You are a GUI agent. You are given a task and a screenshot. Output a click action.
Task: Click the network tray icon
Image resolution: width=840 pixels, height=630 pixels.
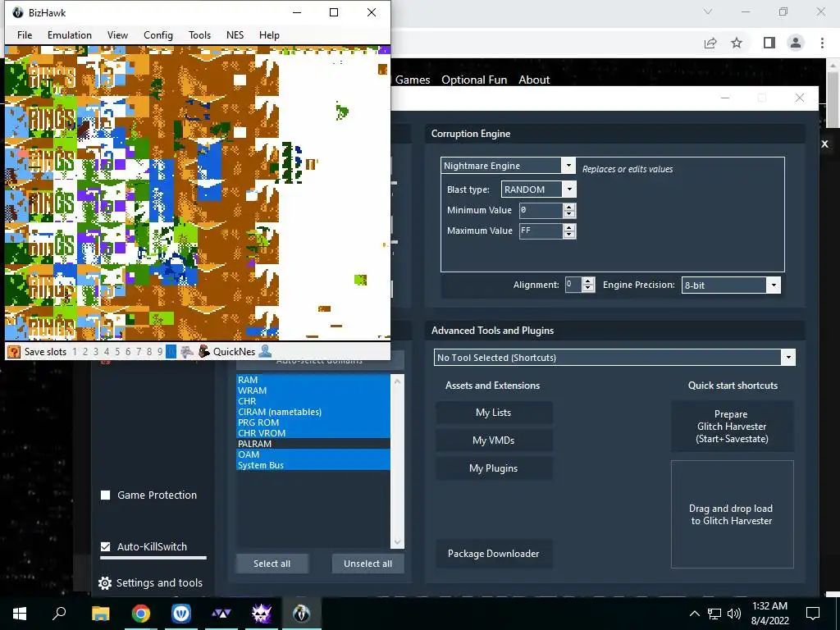click(714, 614)
